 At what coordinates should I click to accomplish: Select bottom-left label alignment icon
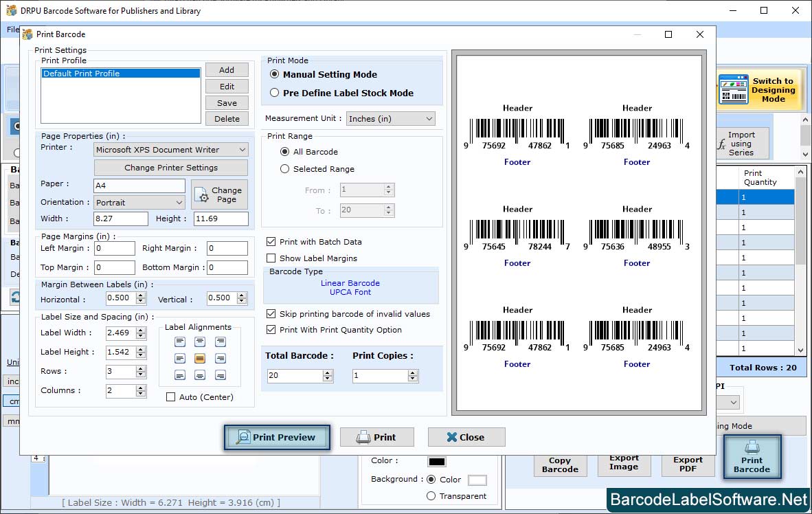click(180, 375)
